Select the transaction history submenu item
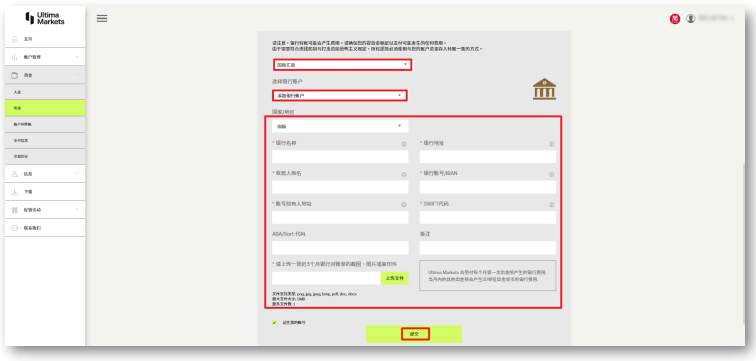The image size is (756, 361). (x=45, y=157)
